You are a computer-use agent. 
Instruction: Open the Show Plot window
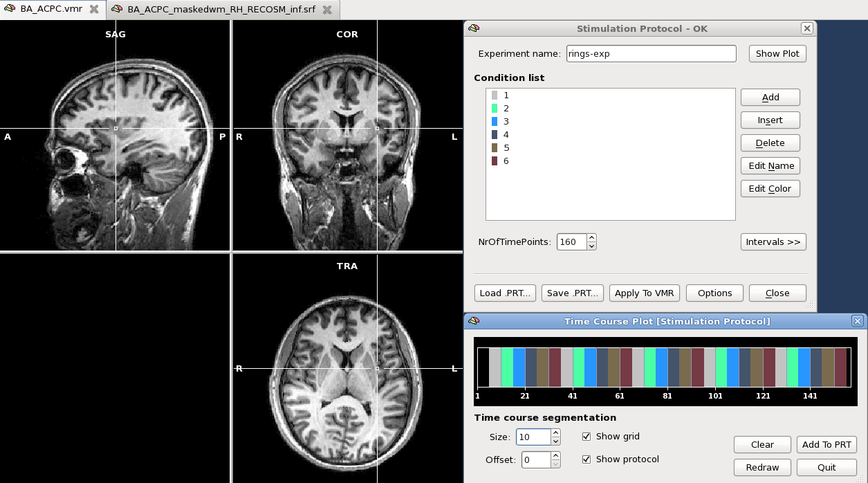[777, 53]
